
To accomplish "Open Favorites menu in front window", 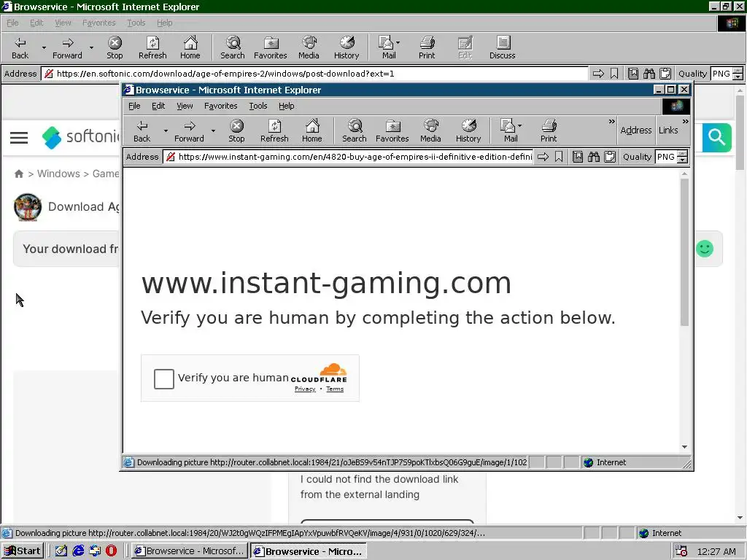I will pos(220,106).
